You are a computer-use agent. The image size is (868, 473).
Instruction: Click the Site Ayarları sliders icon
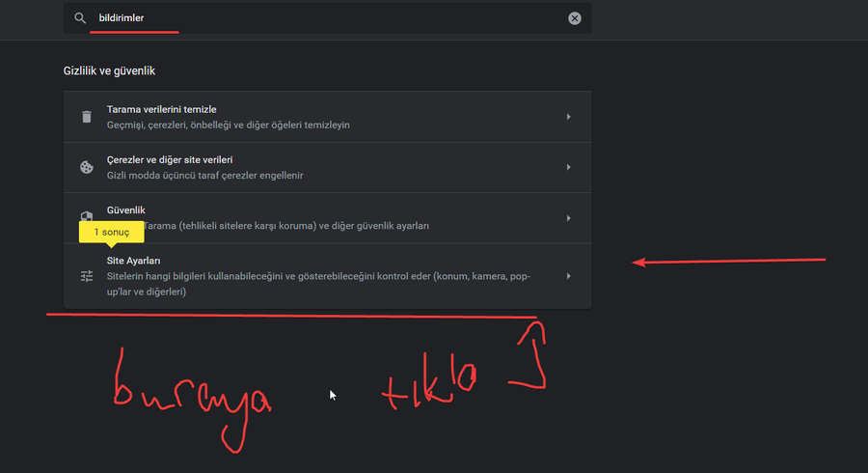tap(87, 276)
